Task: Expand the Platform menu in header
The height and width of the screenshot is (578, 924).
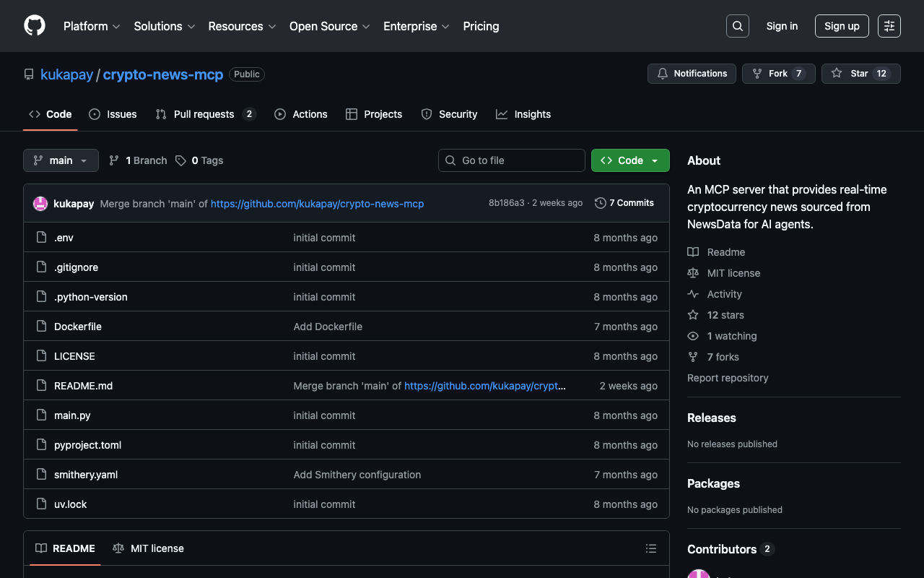Action: (92, 26)
